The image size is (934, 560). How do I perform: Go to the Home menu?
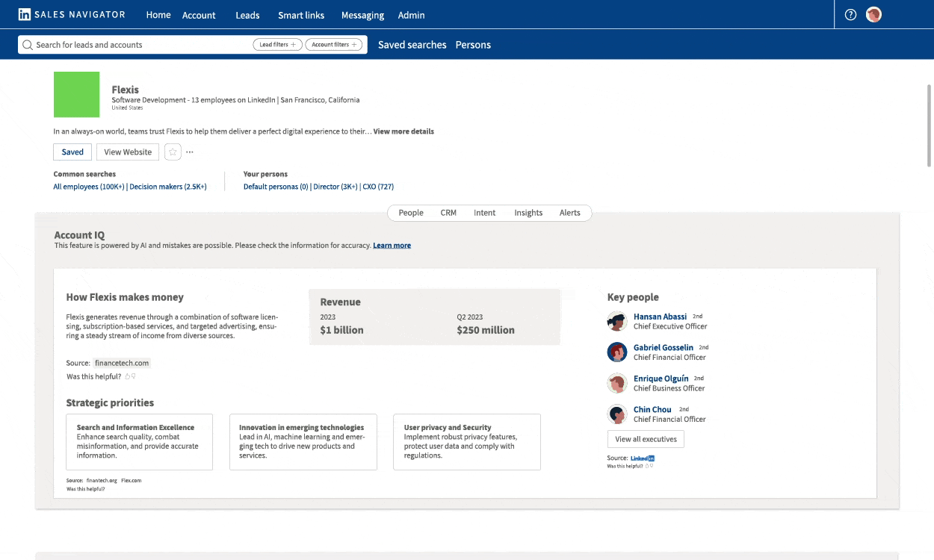158,15
